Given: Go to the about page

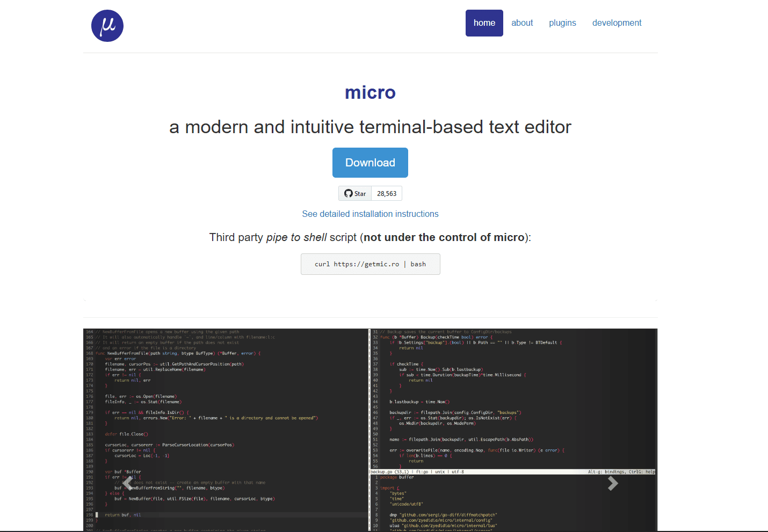Looking at the screenshot, I should (x=522, y=23).
